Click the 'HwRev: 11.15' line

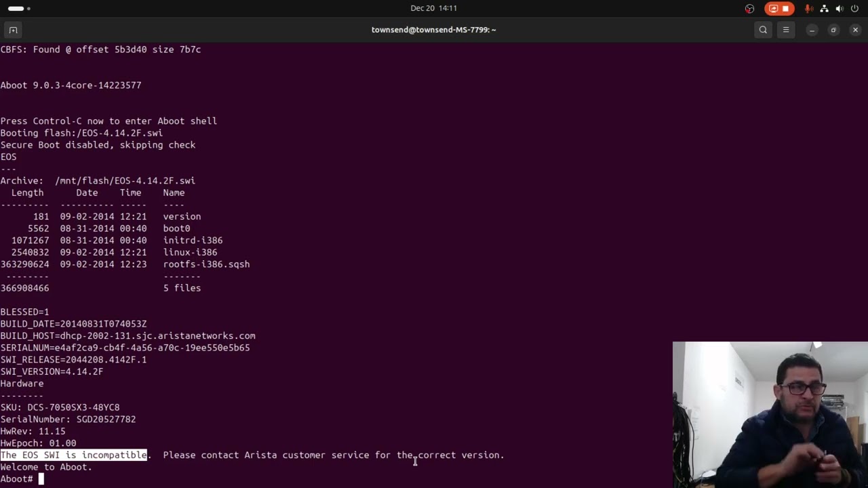(x=33, y=431)
